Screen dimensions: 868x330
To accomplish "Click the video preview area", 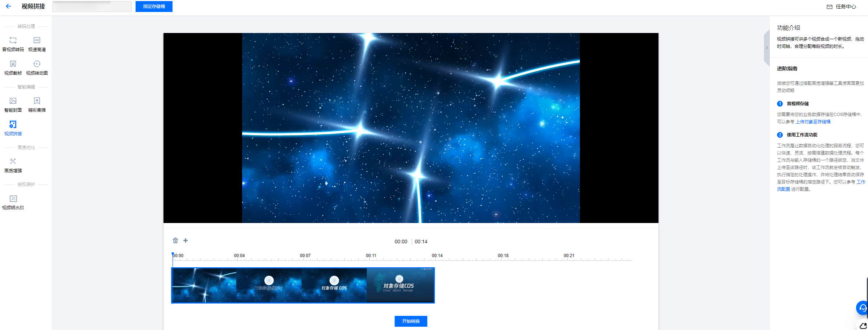I will (411, 128).
